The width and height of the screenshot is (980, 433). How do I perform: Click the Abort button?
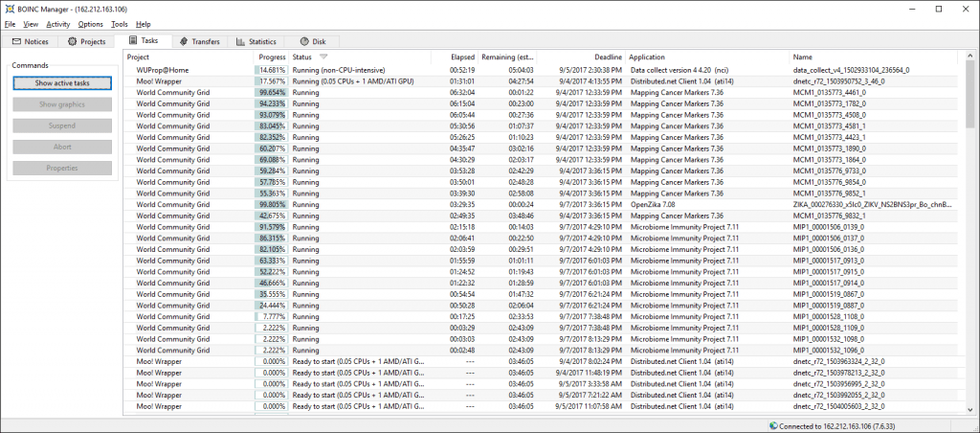[62, 147]
